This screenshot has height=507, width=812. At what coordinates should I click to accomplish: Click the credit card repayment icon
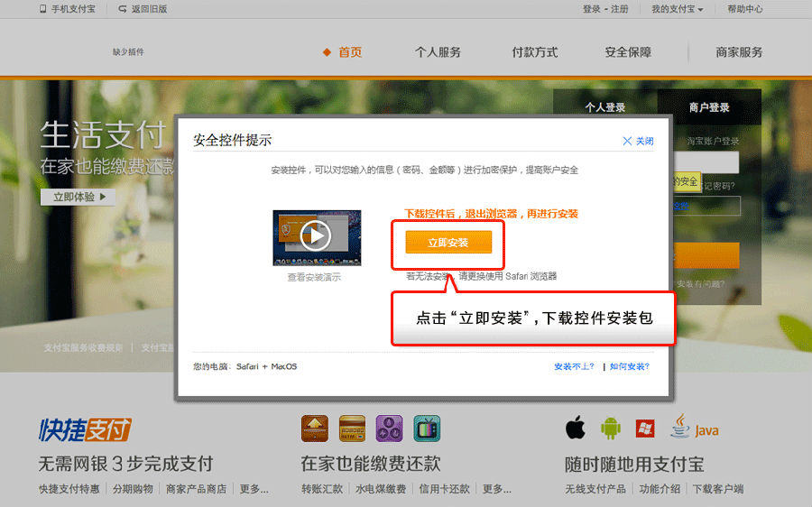352,428
